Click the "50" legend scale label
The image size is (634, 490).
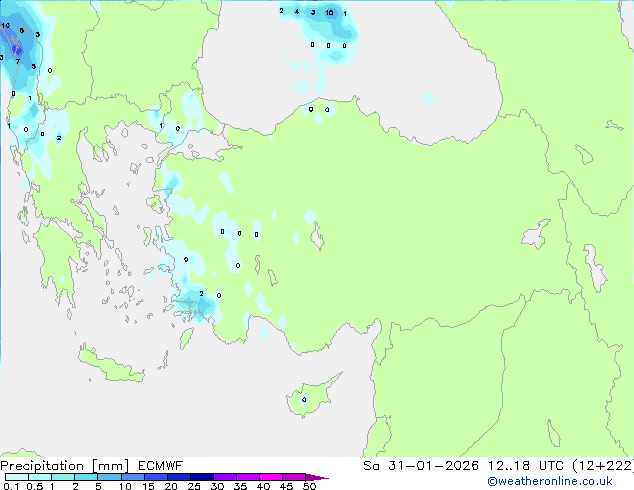310,486
